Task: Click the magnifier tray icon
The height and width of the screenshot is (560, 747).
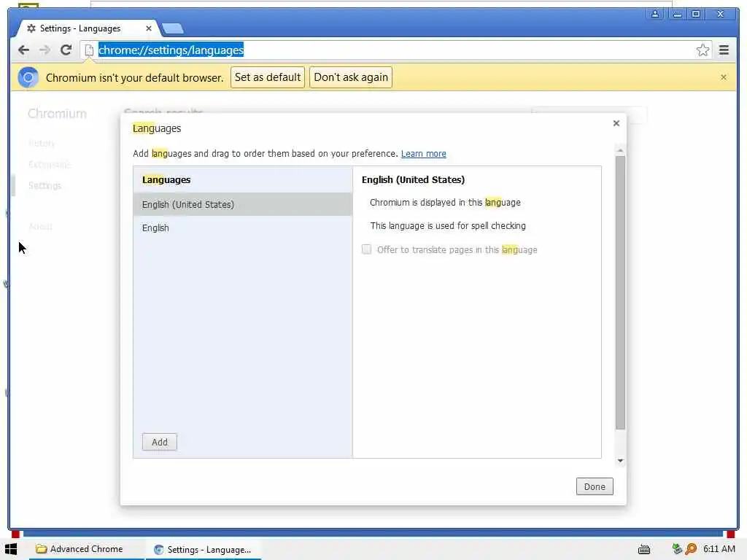Action: point(691,549)
